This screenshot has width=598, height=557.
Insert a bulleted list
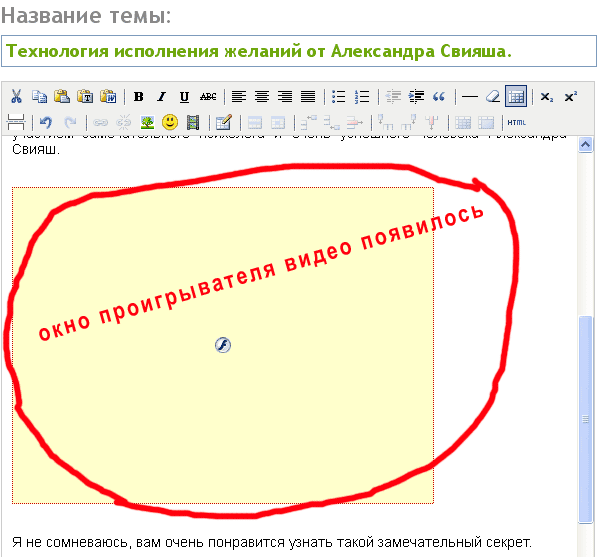pyautogui.click(x=338, y=97)
